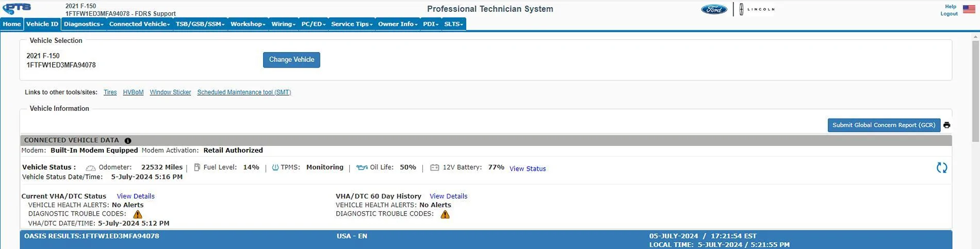Submit Global Concern Report (GCR)

pos(884,125)
